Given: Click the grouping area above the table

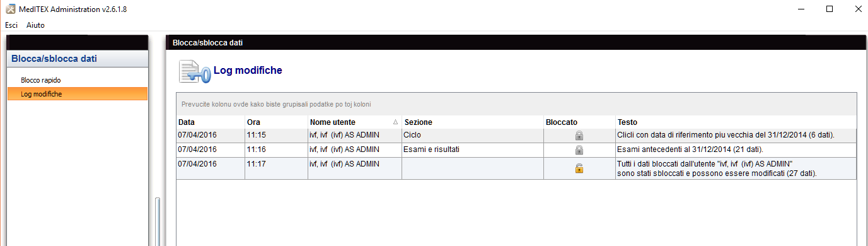Looking at the screenshot, I should coord(517,104).
